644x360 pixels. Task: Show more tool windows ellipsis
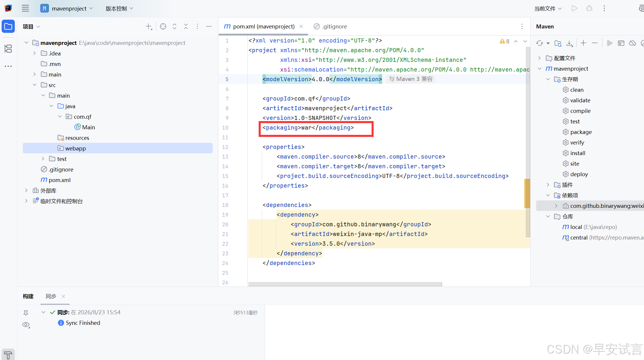click(8, 66)
